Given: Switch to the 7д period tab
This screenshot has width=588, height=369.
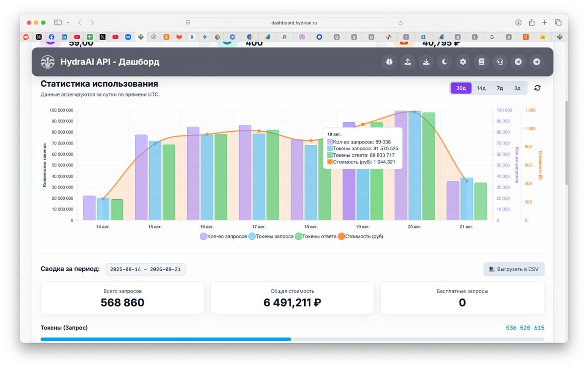Looking at the screenshot, I should [x=500, y=88].
